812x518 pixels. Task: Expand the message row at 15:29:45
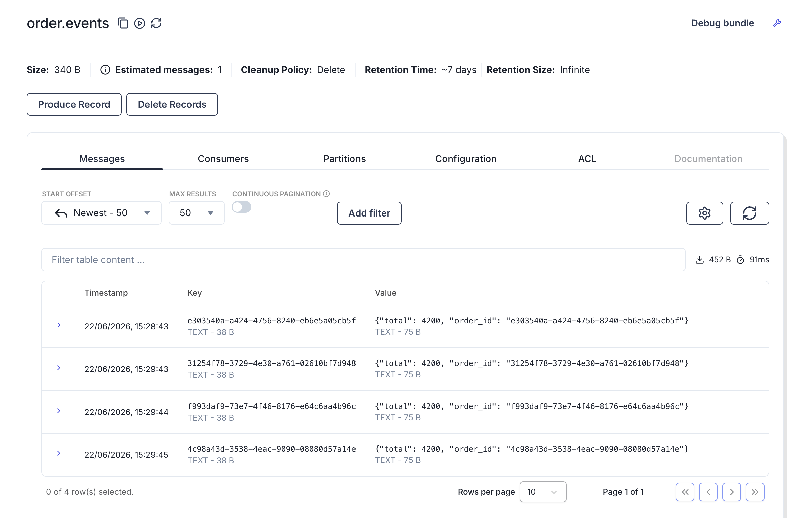coord(59,453)
